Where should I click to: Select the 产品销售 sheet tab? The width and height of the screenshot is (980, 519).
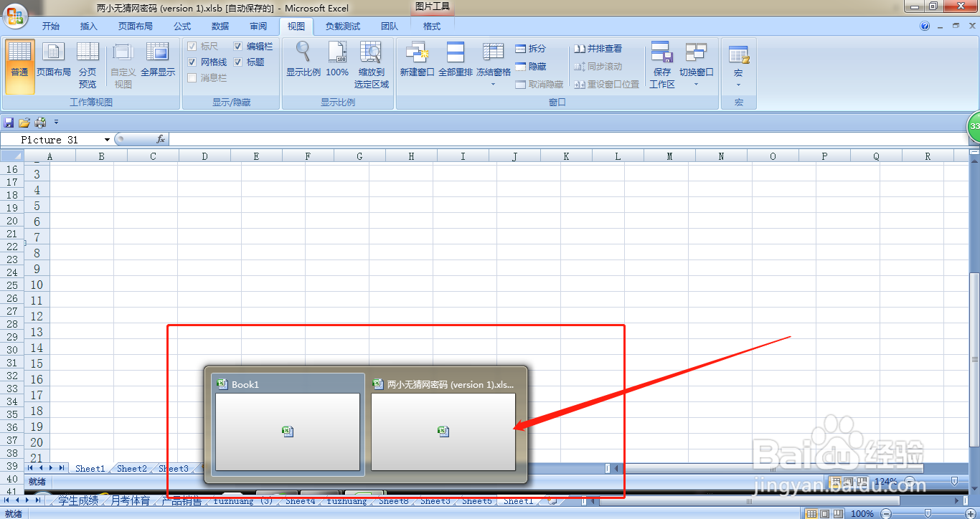pyautogui.click(x=182, y=501)
